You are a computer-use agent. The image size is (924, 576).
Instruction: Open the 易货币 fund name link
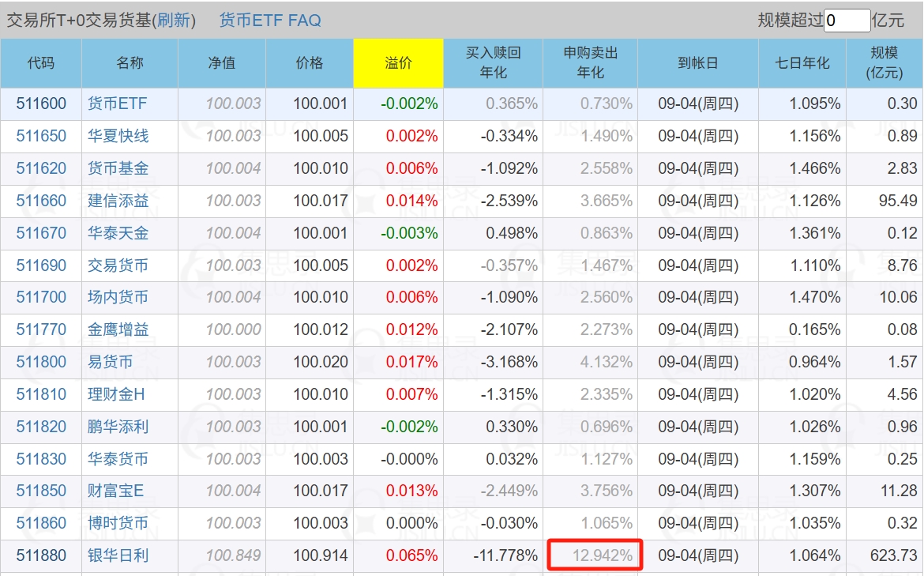(x=111, y=362)
